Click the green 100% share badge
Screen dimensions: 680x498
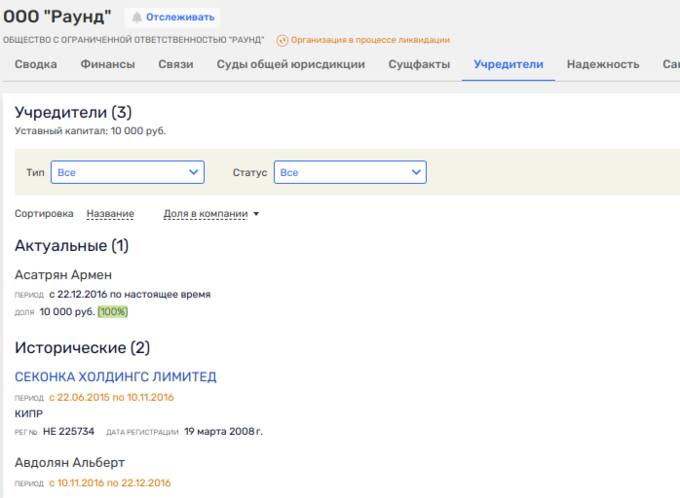click(113, 312)
